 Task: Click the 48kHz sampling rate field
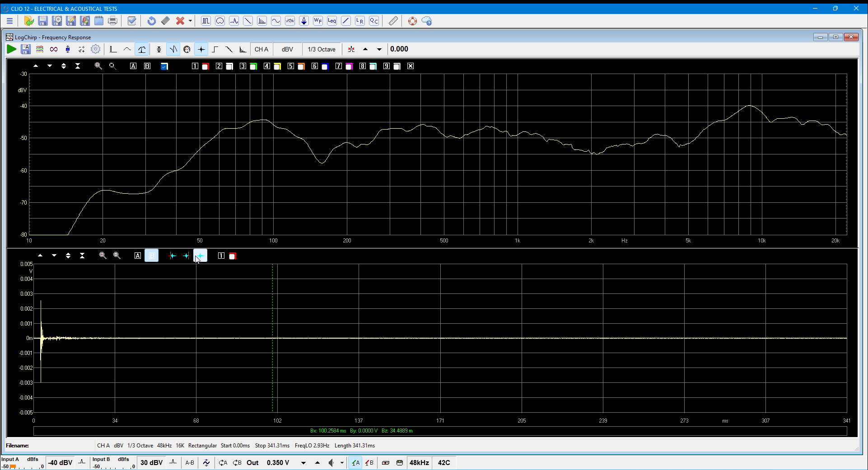(419, 463)
